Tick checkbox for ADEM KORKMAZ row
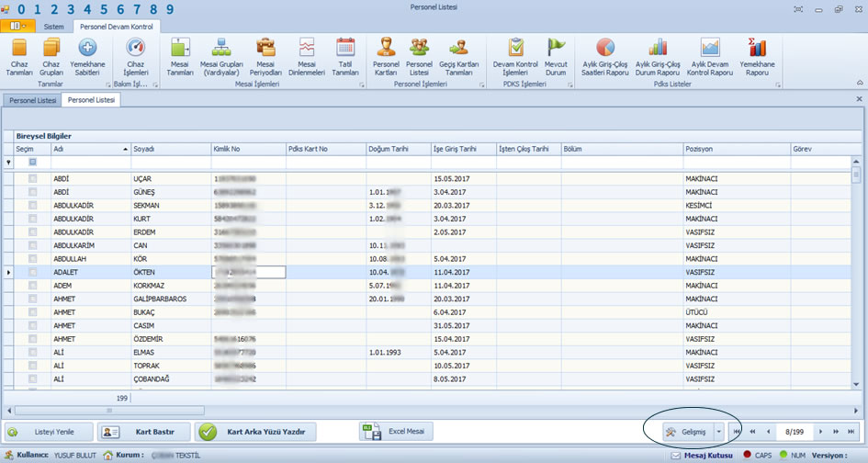This screenshot has height=463, width=868. click(x=33, y=285)
